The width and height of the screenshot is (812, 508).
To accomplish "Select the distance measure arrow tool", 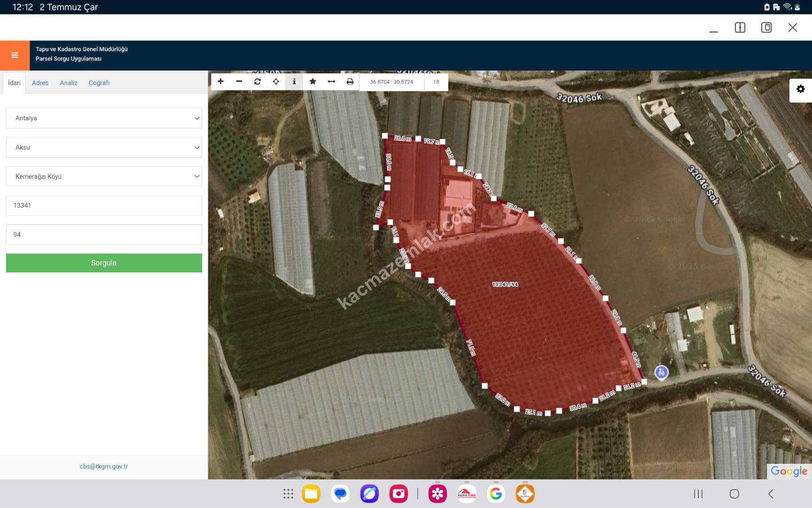I will pyautogui.click(x=331, y=81).
